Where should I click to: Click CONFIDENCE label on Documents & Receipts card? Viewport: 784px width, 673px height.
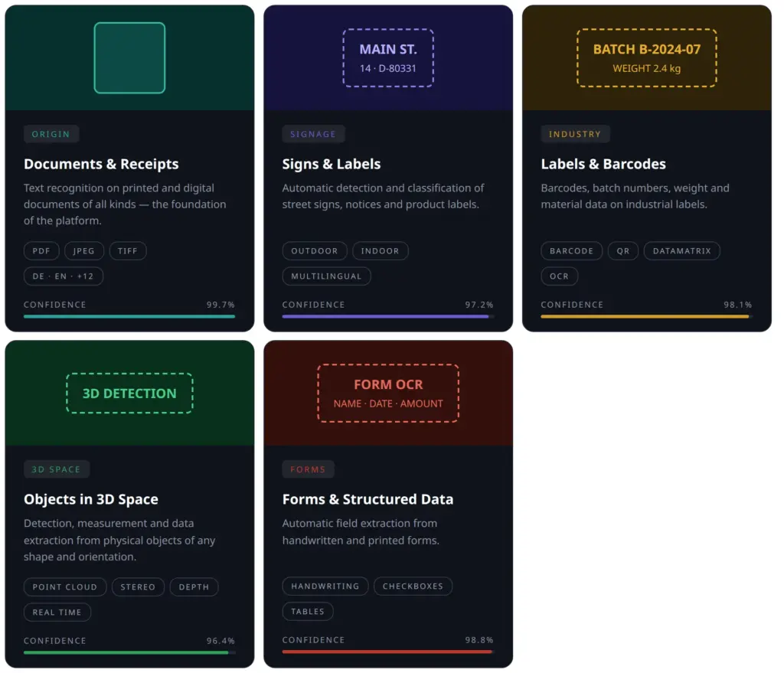pos(55,305)
